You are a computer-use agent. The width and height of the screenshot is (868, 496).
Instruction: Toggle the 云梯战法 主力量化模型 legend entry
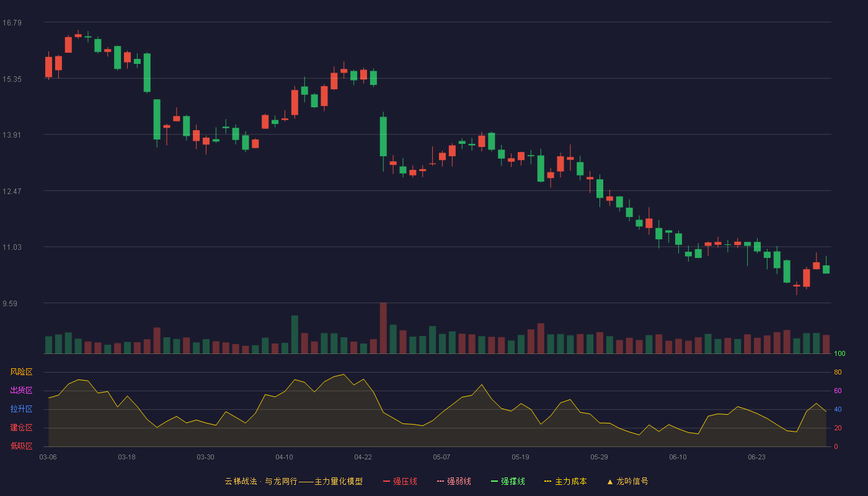pos(293,481)
